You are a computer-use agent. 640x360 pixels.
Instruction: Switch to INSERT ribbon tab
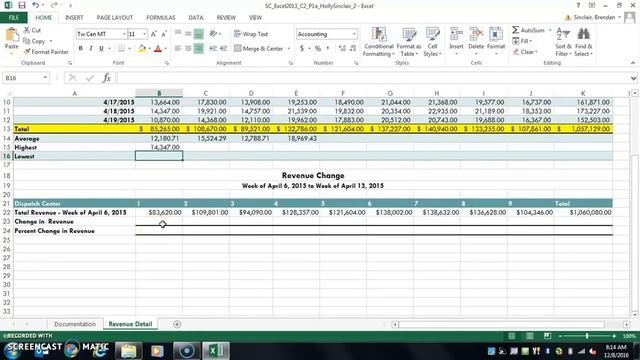[74, 18]
